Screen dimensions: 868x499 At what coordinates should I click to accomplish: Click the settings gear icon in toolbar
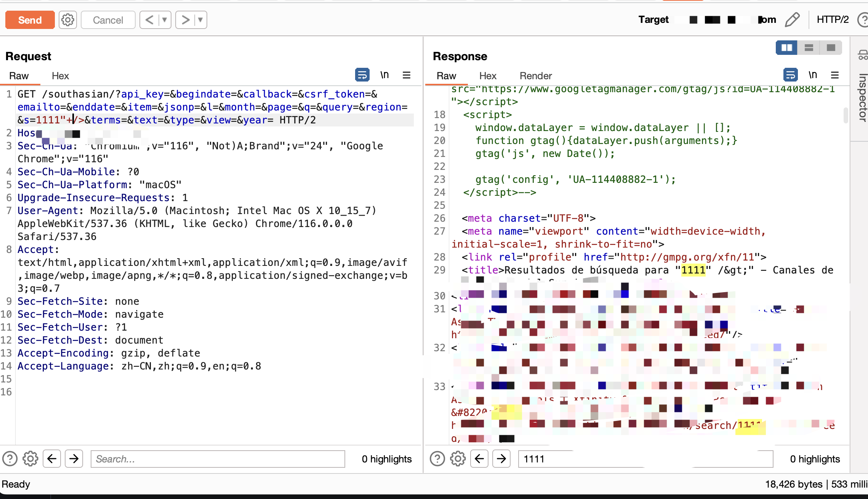pos(68,20)
